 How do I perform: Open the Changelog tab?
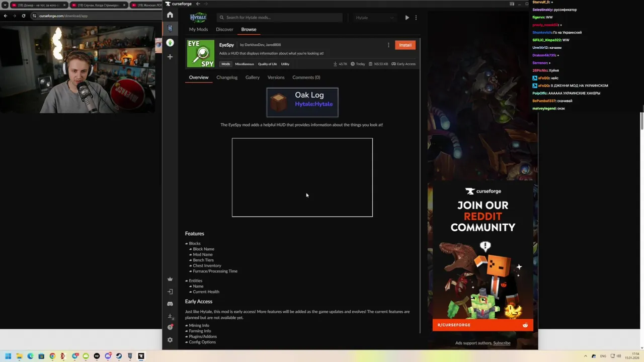(227, 77)
